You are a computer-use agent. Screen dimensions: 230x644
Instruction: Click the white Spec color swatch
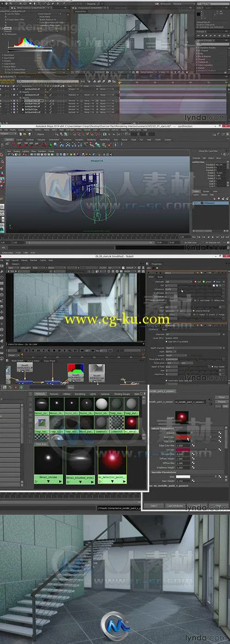182,476
